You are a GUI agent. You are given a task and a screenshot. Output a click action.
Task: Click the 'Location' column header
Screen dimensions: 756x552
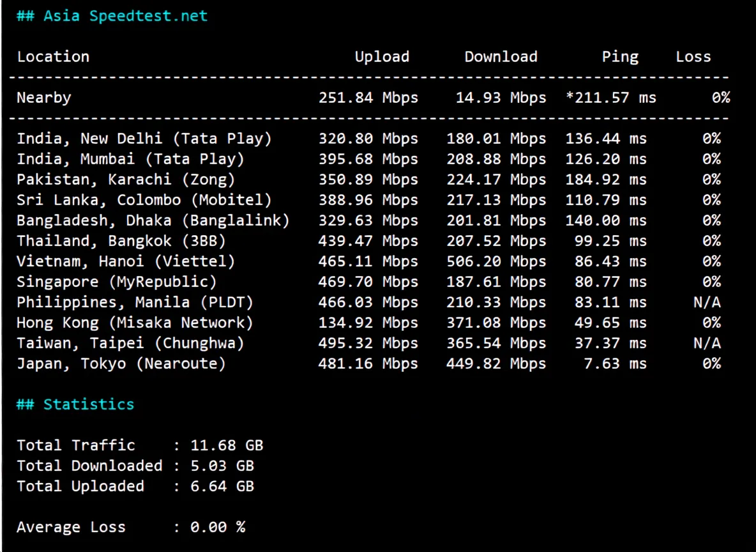point(53,57)
